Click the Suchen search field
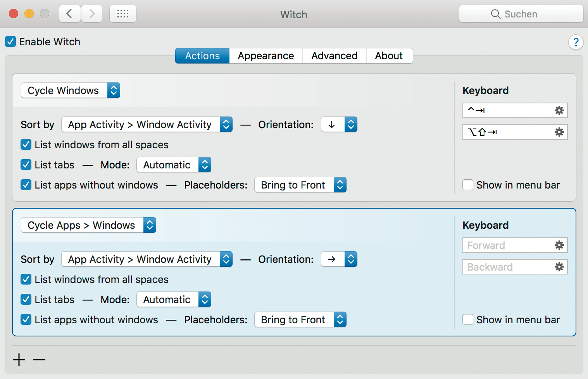Image resolution: width=588 pixels, height=379 pixels. pos(521,14)
